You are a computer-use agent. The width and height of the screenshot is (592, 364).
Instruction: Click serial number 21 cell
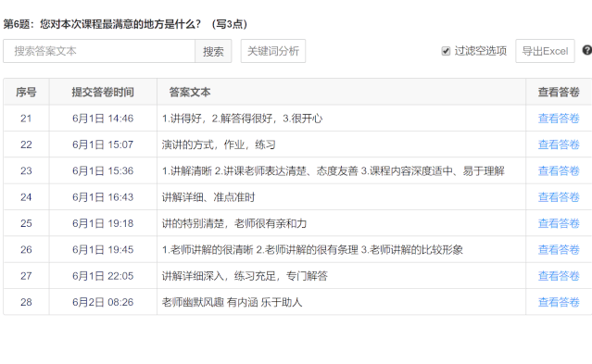tap(26, 119)
